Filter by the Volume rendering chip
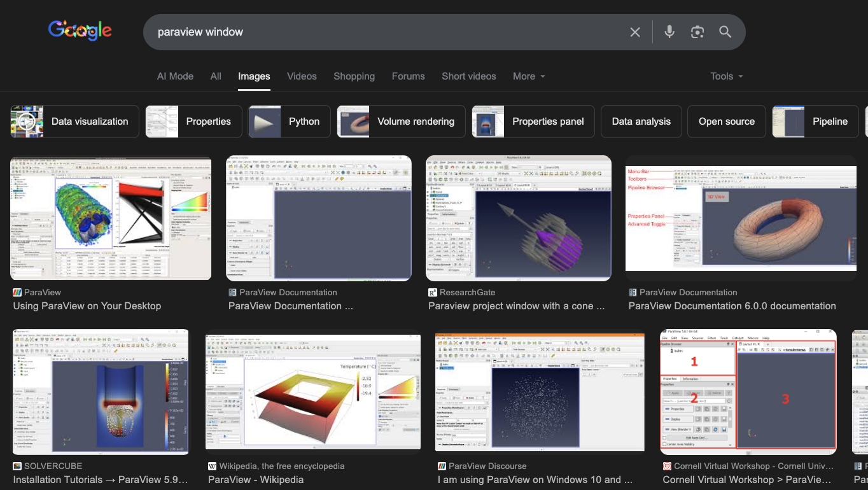868x490 pixels. click(401, 122)
